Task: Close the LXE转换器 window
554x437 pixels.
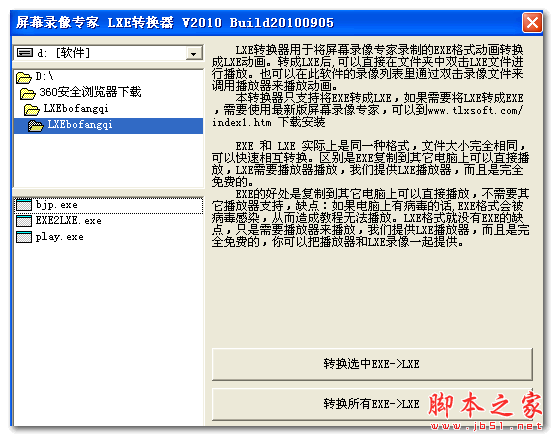Action: click(532, 23)
